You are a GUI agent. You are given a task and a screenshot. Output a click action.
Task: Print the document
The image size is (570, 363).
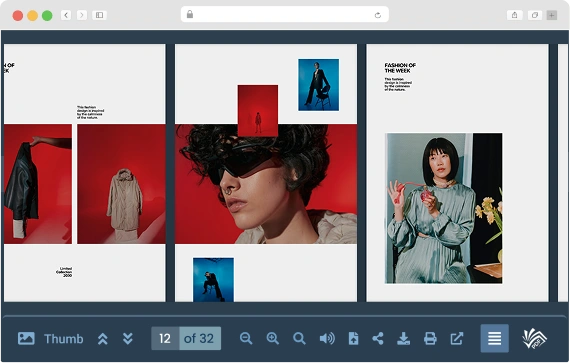[430, 338]
